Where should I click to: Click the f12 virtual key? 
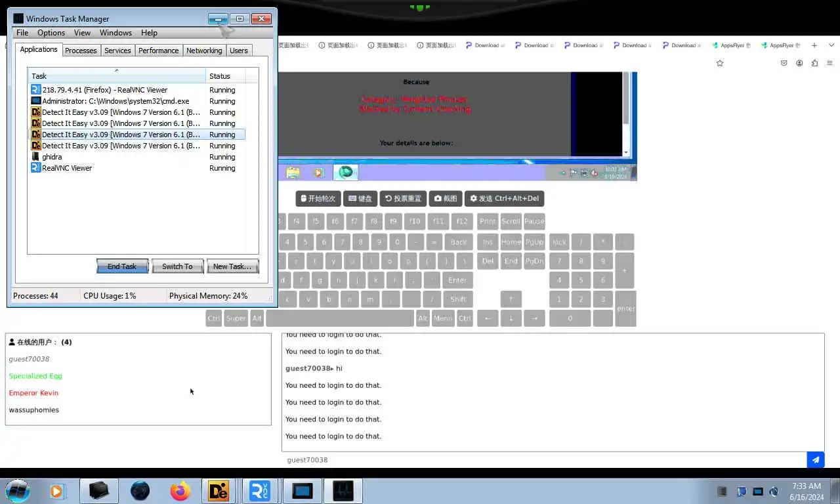[462, 221]
